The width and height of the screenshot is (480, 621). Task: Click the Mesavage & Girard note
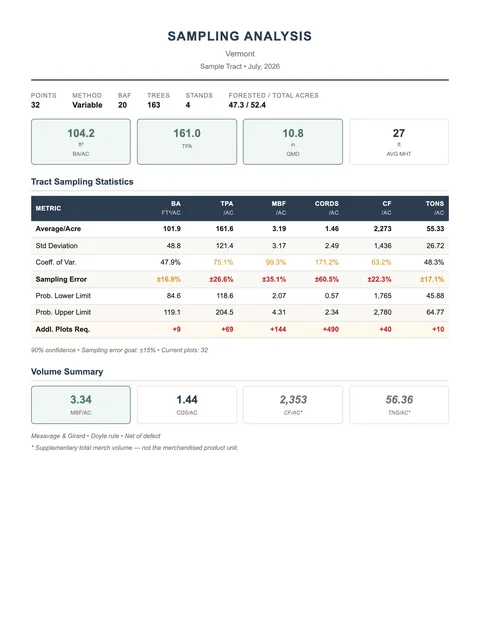coord(95,436)
